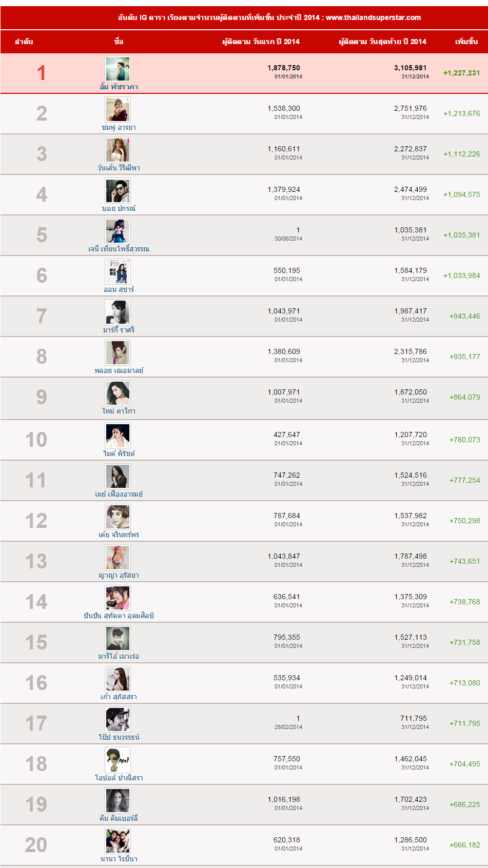The width and height of the screenshot is (488, 868).
Task: Open บอย ปกรณ์ profile picture
Action: click(x=118, y=190)
